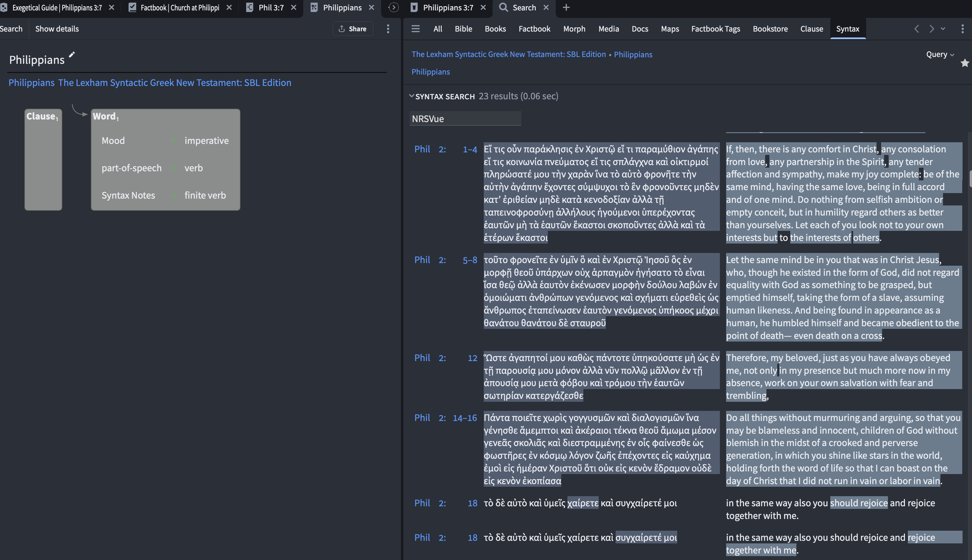Click the NRSVue version input field

465,119
